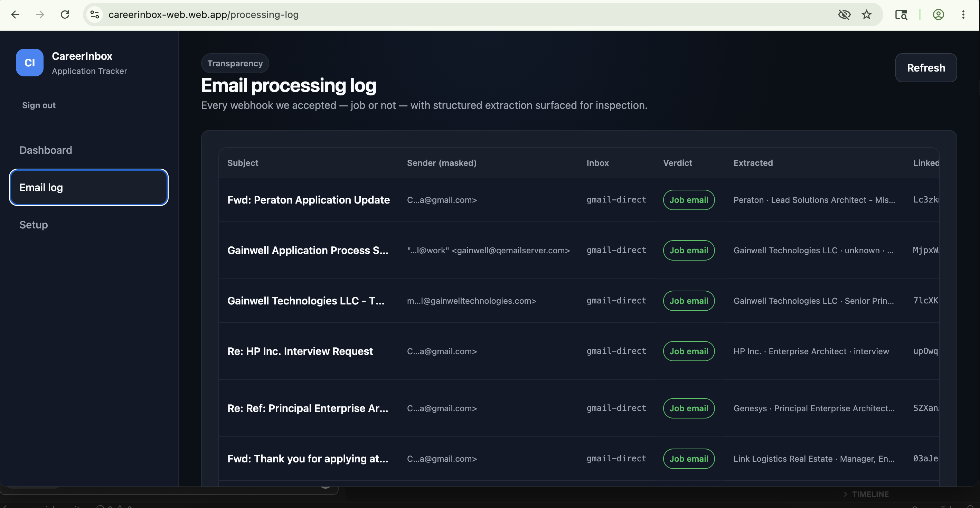Click sender gainwell@qemailserver.com cell

[489, 251]
